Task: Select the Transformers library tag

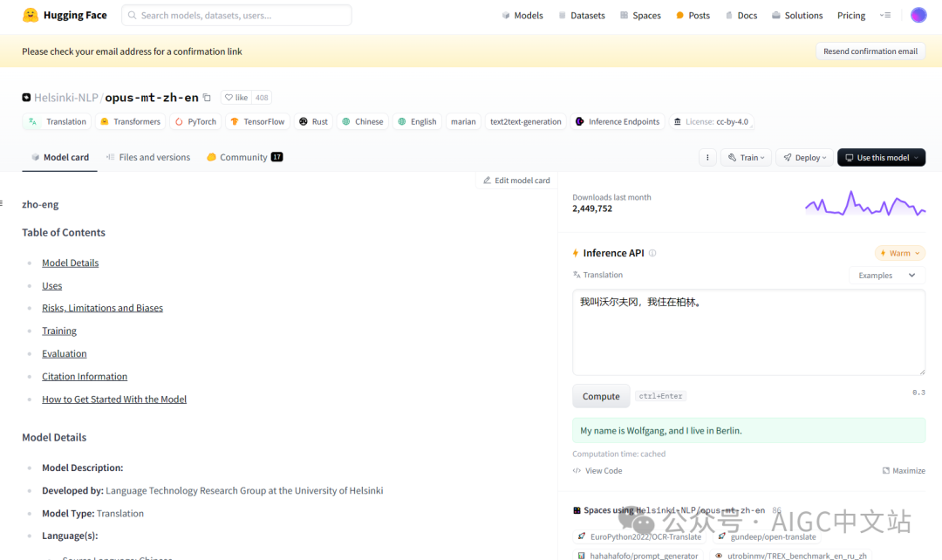Action: click(x=130, y=121)
